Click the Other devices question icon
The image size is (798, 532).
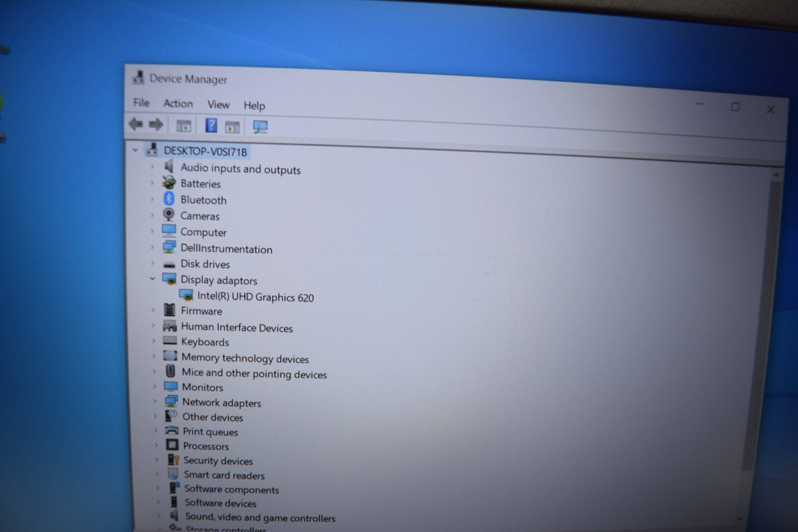pyautogui.click(x=171, y=416)
